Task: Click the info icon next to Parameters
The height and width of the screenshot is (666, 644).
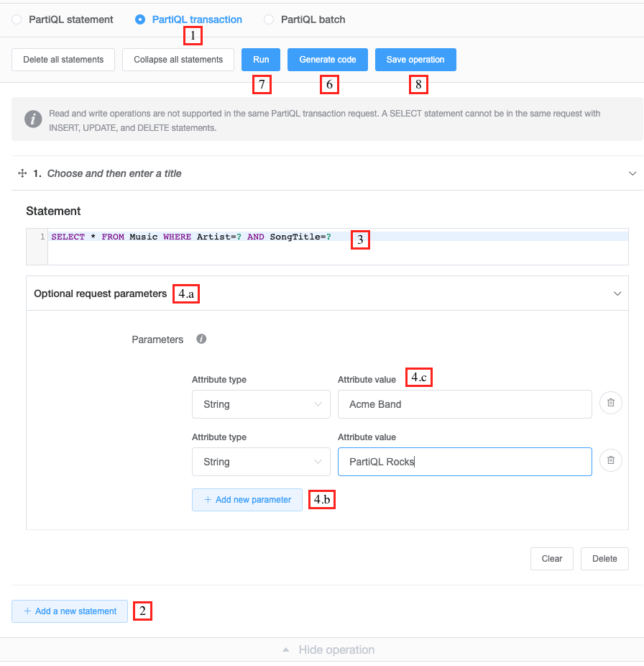Action: 201,339
